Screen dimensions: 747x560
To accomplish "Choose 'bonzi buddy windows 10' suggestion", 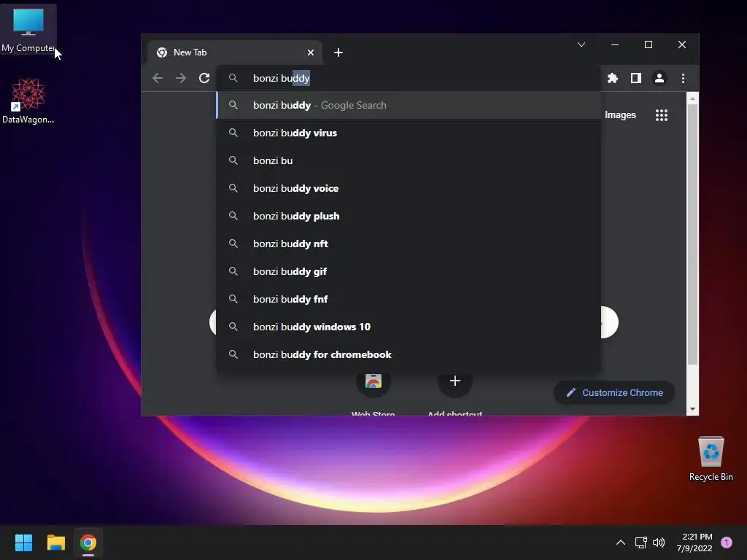I will [409, 327].
